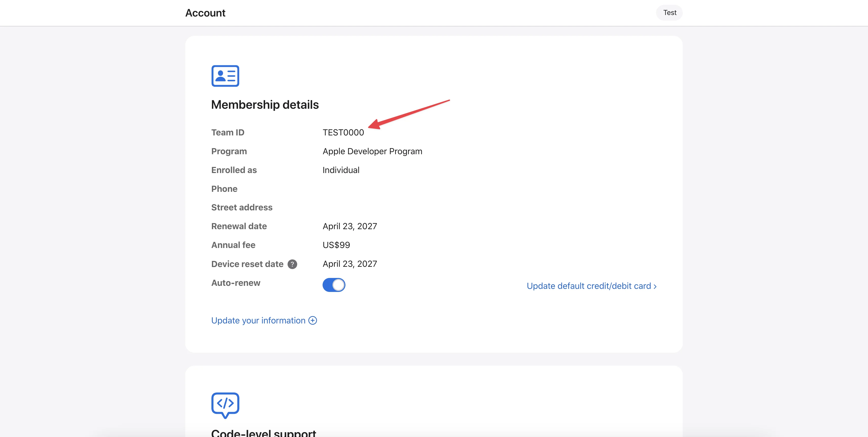868x437 pixels.
Task: Open the Device reset date help icon
Action: (292, 264)
